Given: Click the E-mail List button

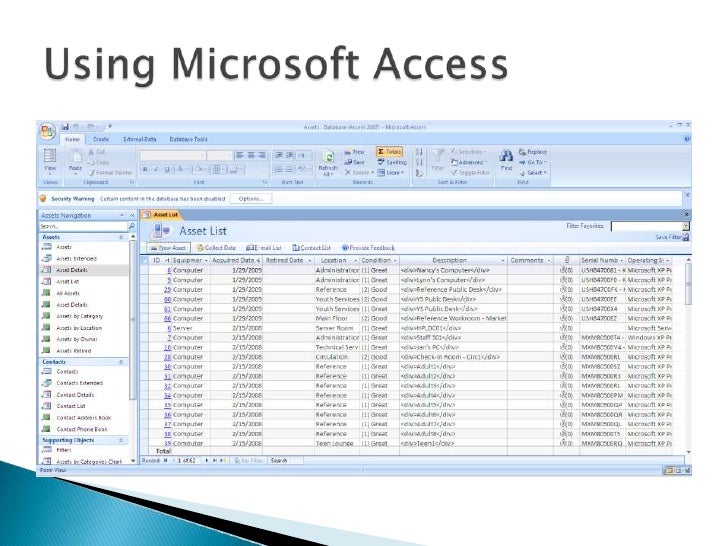Looking at the screenshot, I should point(263,248).
